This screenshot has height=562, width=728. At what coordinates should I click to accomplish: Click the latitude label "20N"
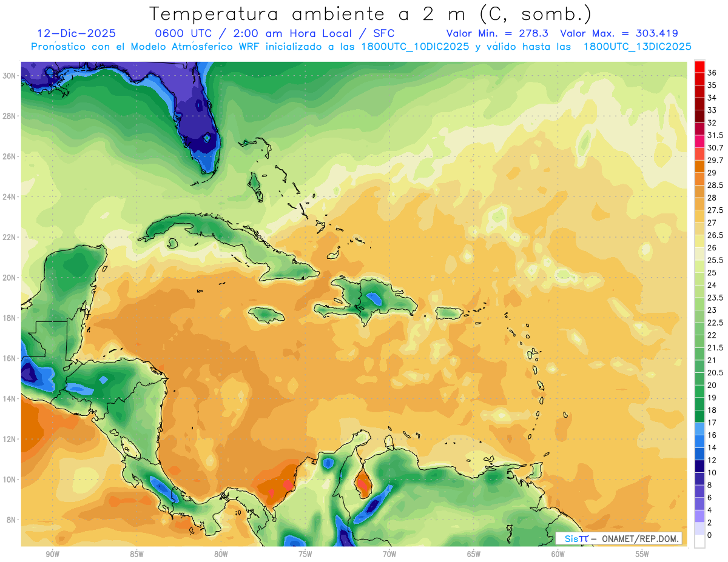pos(9,278)
